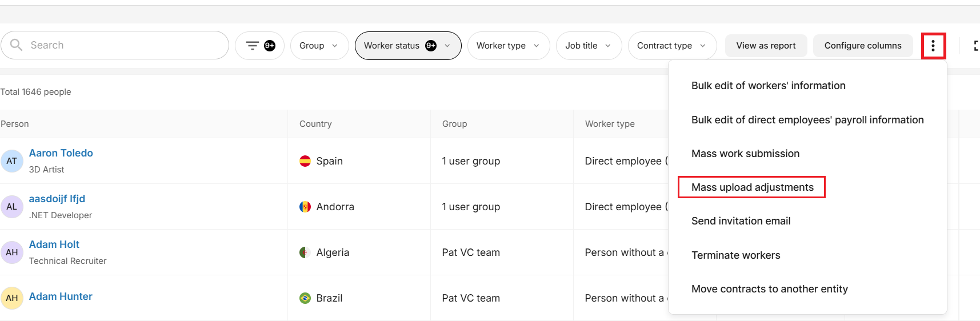Click the AH avatar for Adam Holt
Image resolution: width=980 pixels, height=321 pixels.
(12, 252)
